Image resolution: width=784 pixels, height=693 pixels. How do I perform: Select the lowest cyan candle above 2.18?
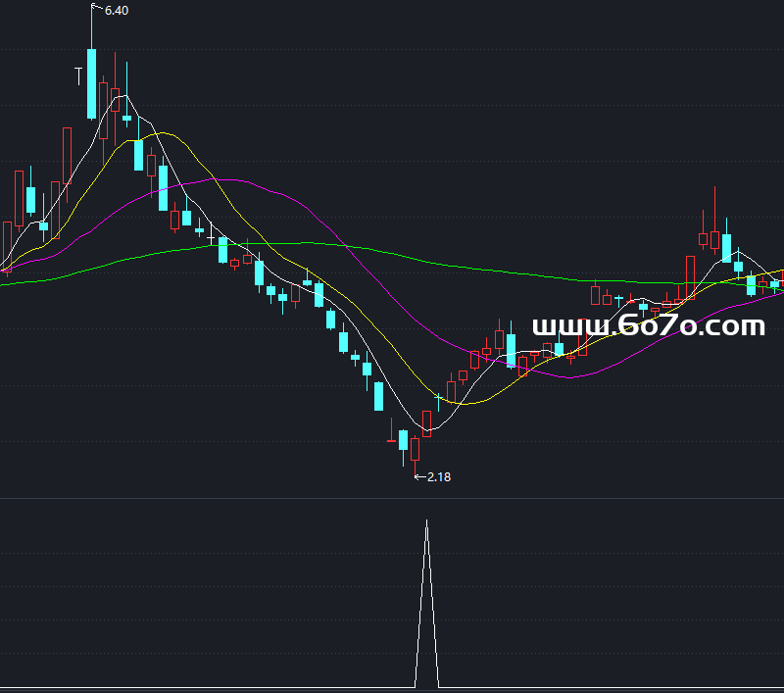(403, 440)
